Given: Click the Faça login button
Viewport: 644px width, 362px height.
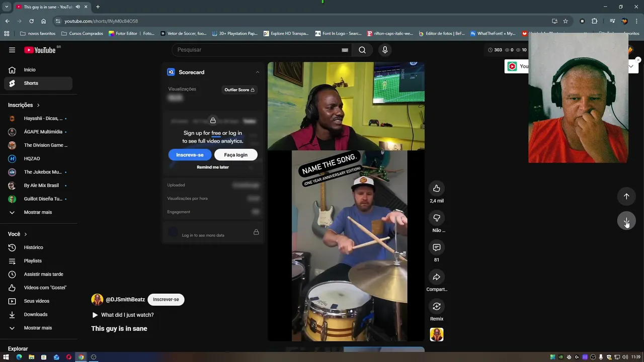Looking at the screenshot, I should [x=235, y=155].
